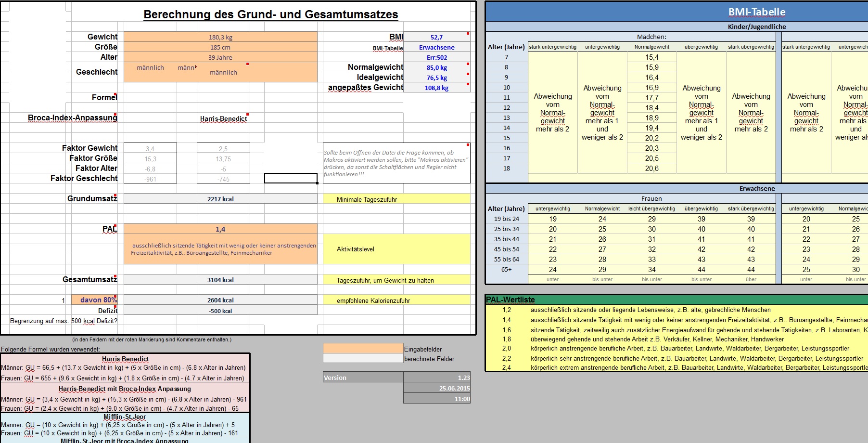Click the age row label '65+'
The height and width of the screenshot is (443, 868).
506,269
